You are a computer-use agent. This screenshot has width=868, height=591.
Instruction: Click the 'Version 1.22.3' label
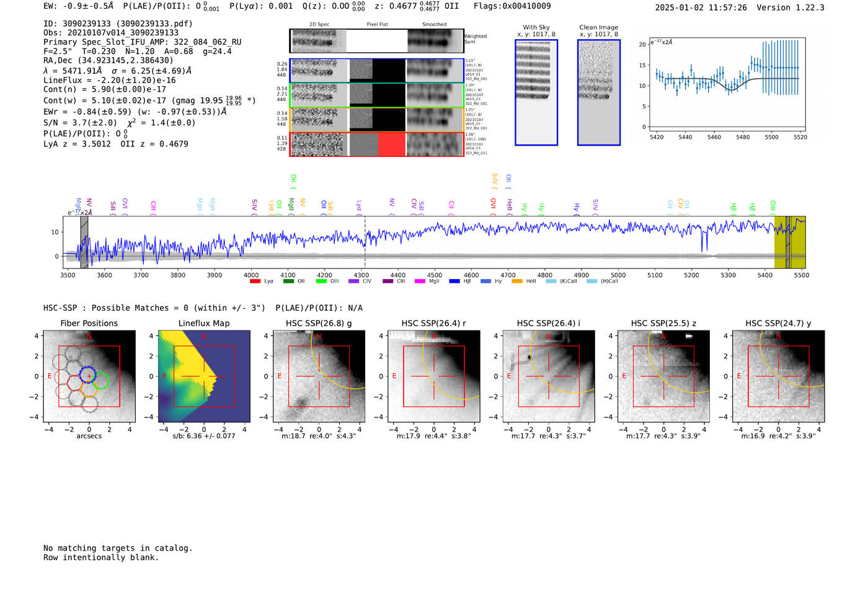[x=790, y=7]
